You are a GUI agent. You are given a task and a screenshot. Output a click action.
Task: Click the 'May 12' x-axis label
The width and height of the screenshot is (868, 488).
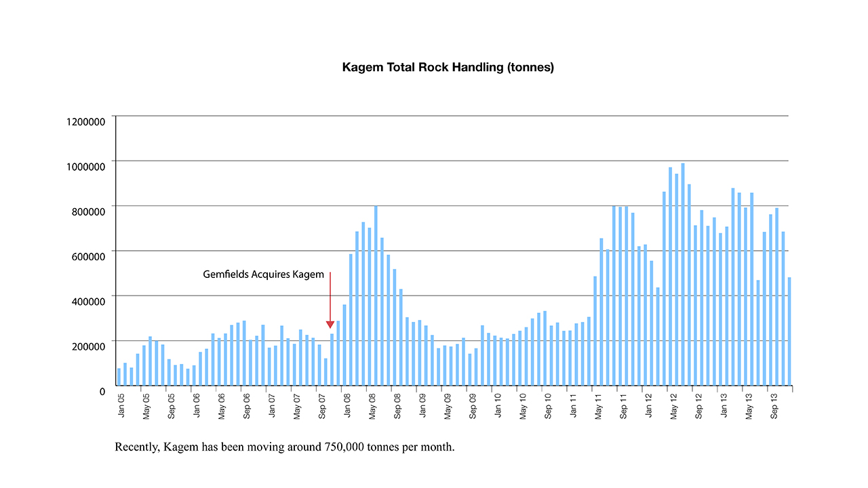(674, 405)
